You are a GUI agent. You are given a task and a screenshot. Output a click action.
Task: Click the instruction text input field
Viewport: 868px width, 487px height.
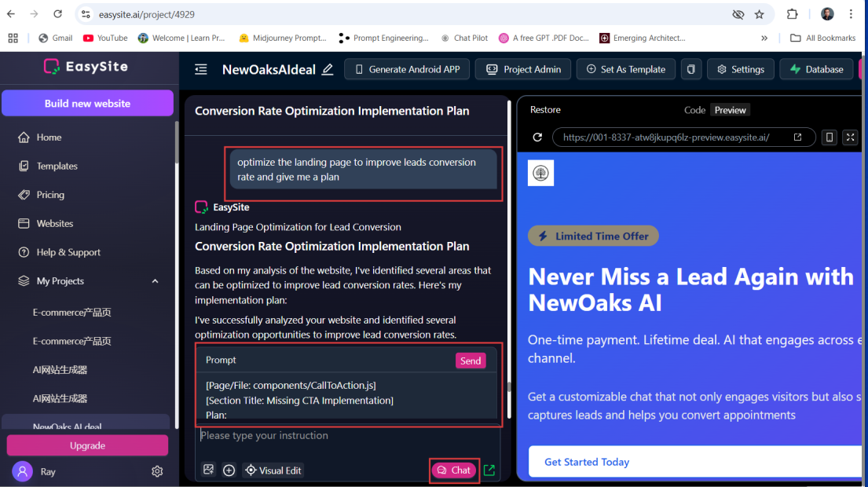coord(346,436)
